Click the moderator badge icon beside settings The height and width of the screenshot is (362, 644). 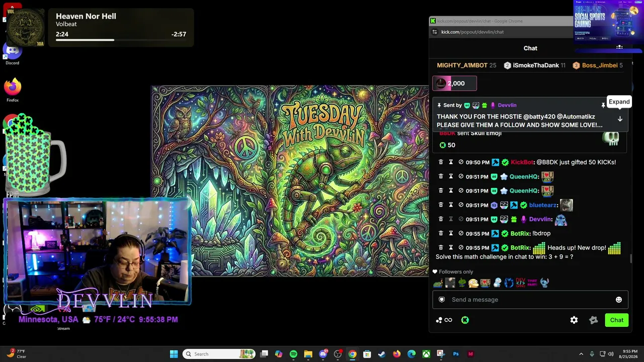coord(594,320)
